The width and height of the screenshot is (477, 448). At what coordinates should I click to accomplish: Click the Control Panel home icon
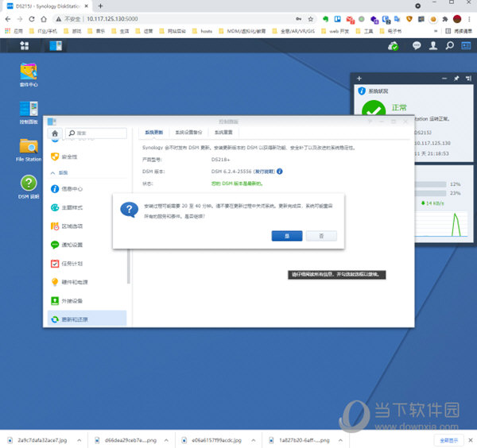click(x=55, y=133)
